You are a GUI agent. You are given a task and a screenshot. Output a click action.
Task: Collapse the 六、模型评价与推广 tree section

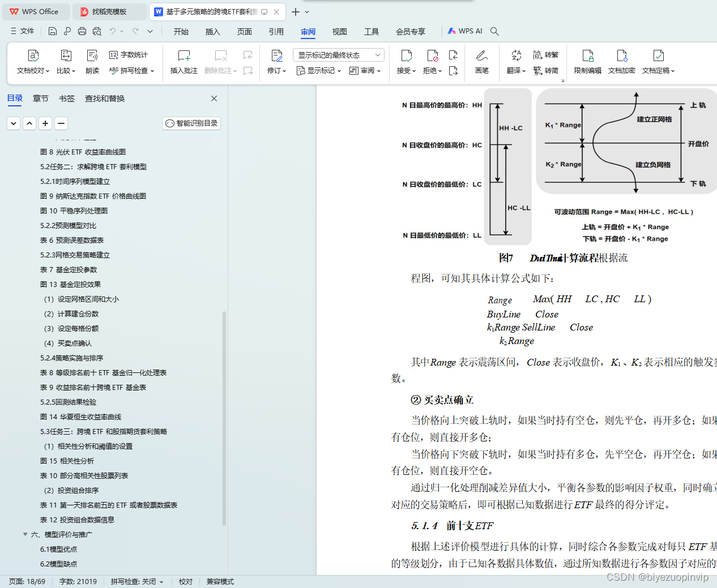click(x=25, y=534)
